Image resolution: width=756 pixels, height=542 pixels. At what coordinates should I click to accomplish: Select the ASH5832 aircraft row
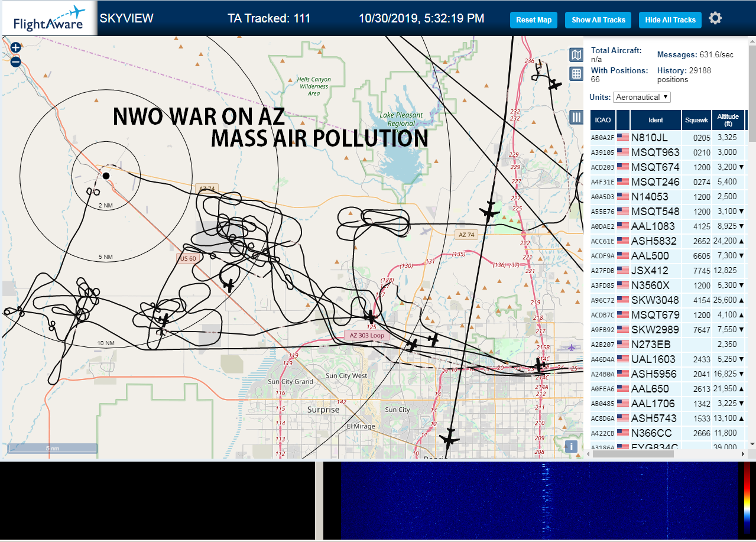(668, 241)
